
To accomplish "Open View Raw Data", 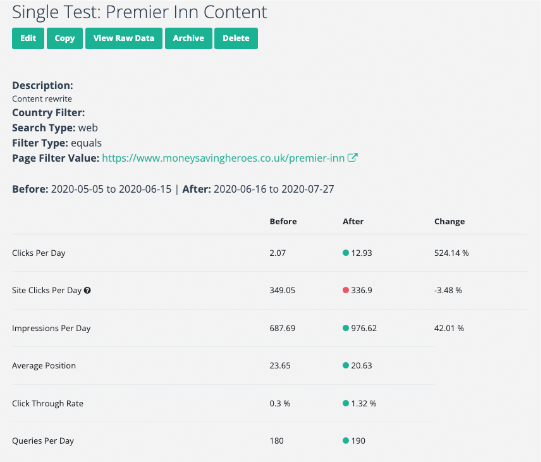I will coord(124,38).
